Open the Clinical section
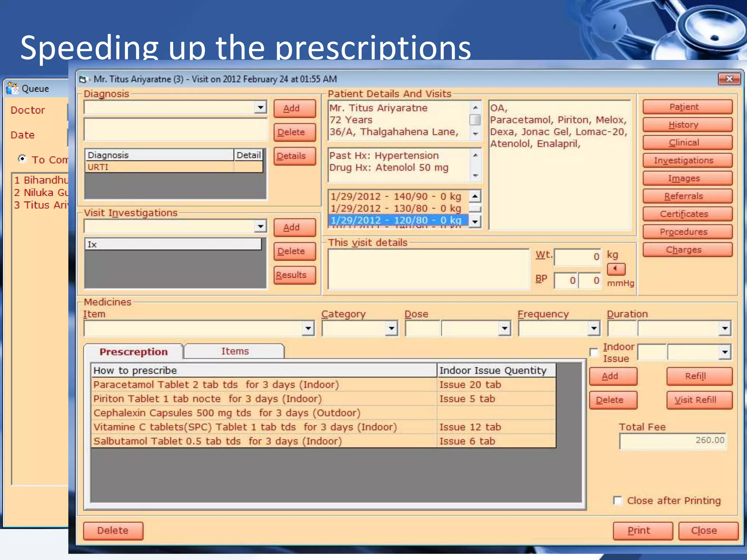Image resolution: width=747 pixels, height=560 pixels. coord(688,143)
